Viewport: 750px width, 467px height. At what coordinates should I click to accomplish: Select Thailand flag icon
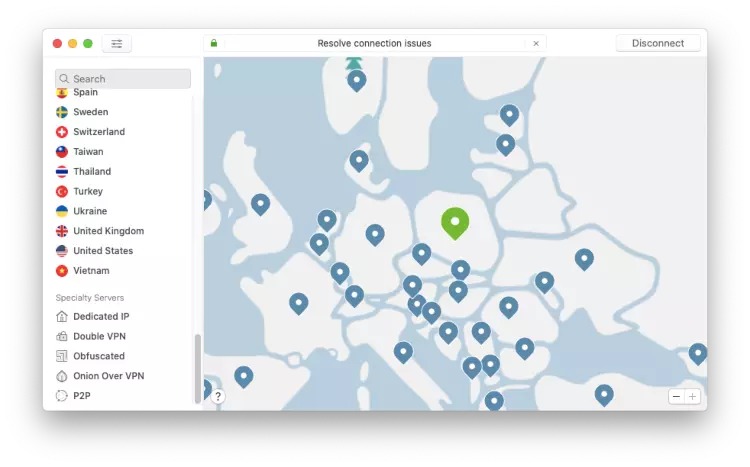pos(62,171)
